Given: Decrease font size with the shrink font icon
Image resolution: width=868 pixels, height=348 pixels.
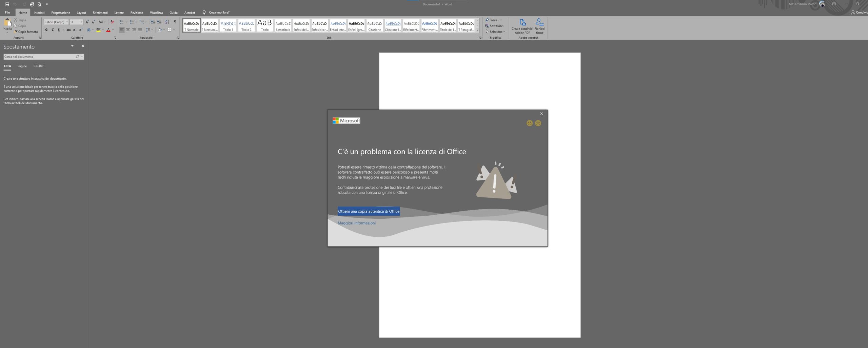Looking at the screenshot, I should [x=93, y=22].
